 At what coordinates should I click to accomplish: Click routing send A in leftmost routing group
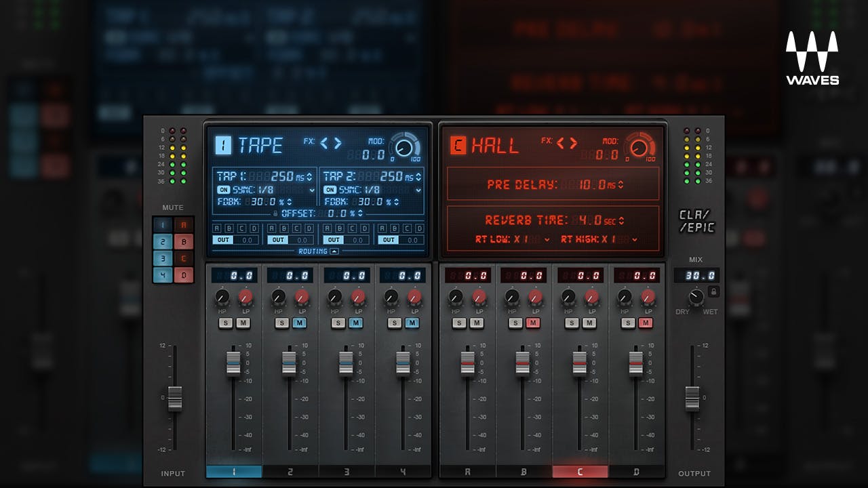point(217,228)
